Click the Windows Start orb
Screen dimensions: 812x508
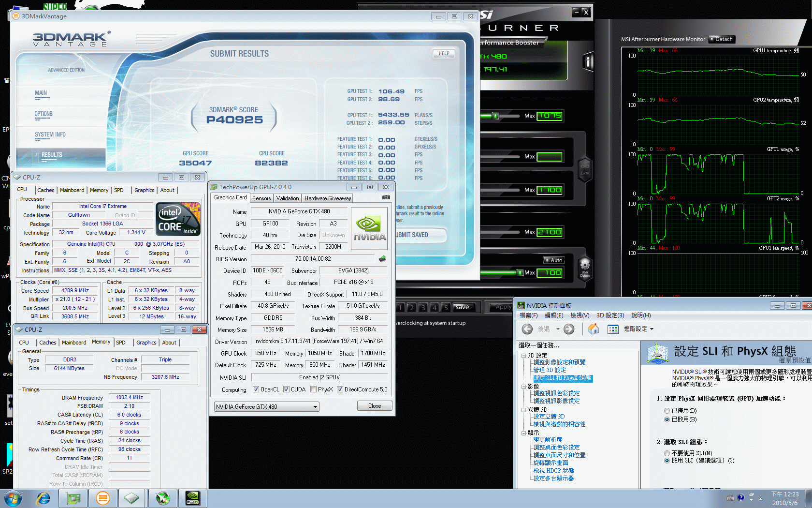[x=13, y=498]
